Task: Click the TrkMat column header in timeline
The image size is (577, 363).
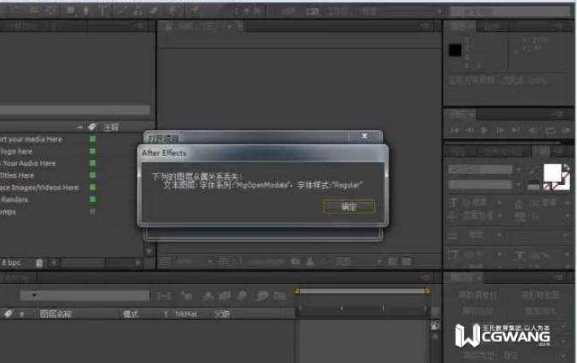Action: 186,314
